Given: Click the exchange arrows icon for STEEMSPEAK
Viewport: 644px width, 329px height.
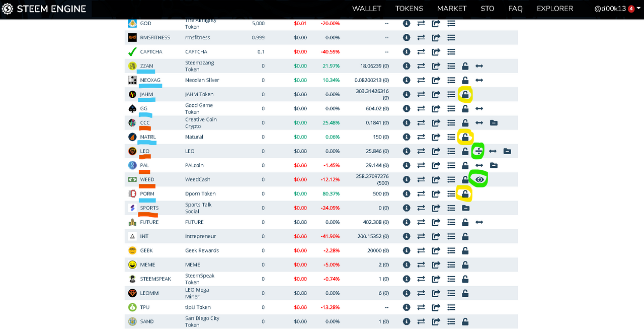Looking at the screenshot, I should [x=421, y=279].
